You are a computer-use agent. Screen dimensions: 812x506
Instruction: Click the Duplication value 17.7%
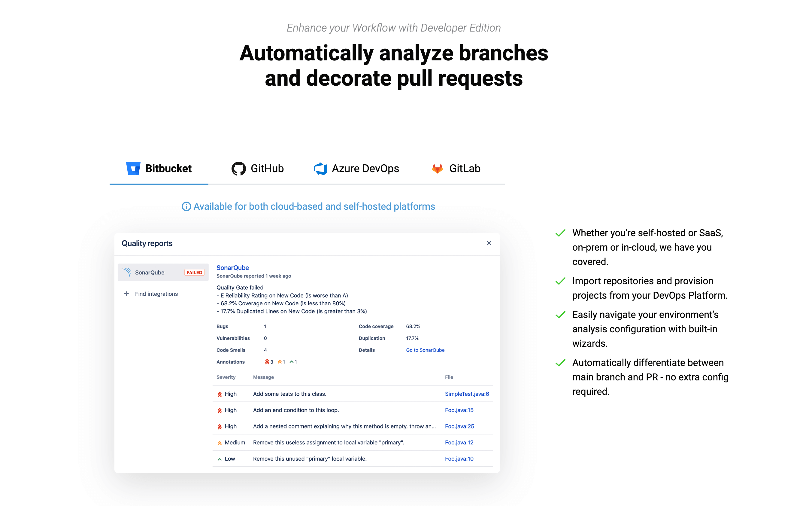(412, 338)
